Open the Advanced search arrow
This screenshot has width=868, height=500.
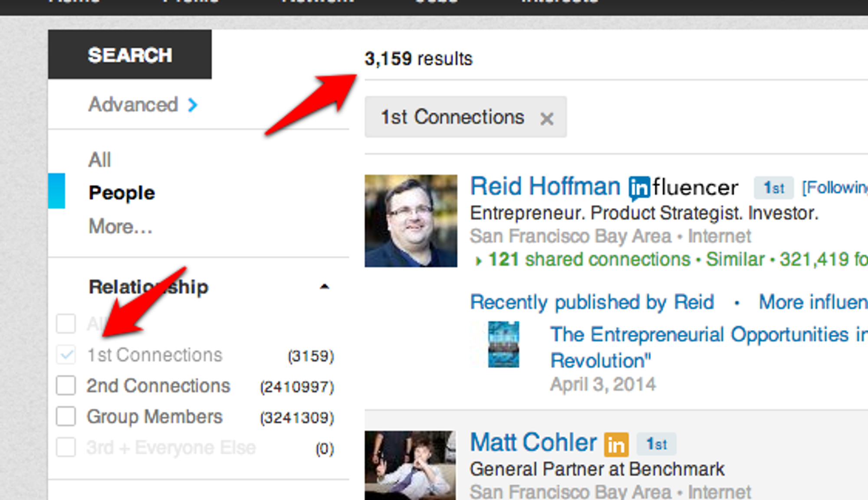193,105
